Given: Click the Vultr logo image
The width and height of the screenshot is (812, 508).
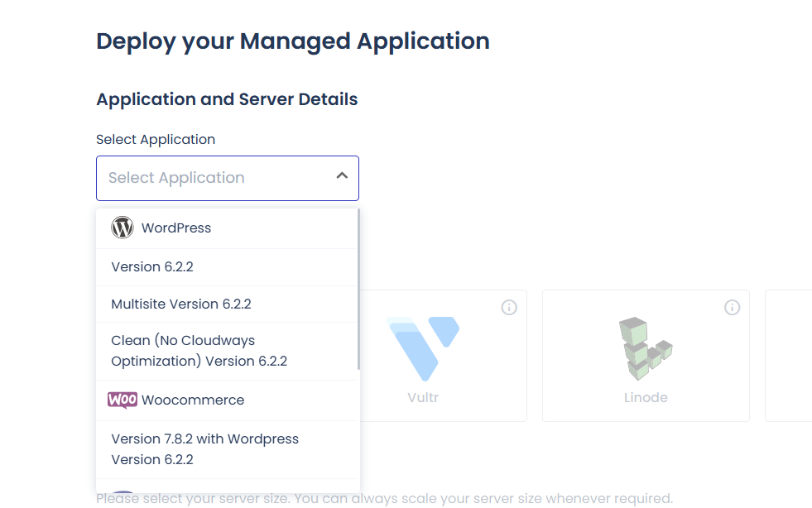Looking at the screenshot, I should (423, 348).
